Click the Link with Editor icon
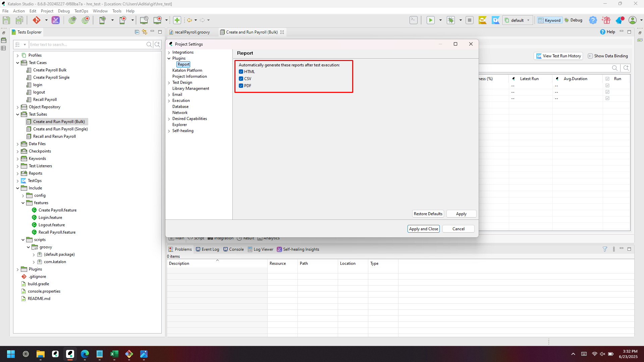 pos(145,32)
